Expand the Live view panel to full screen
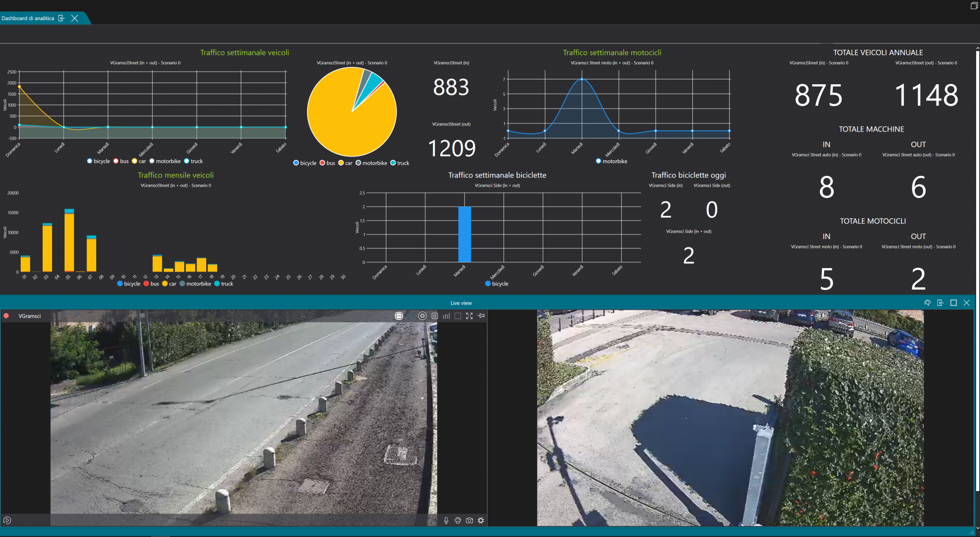The image size is (980, 537). tap(954, 303)
